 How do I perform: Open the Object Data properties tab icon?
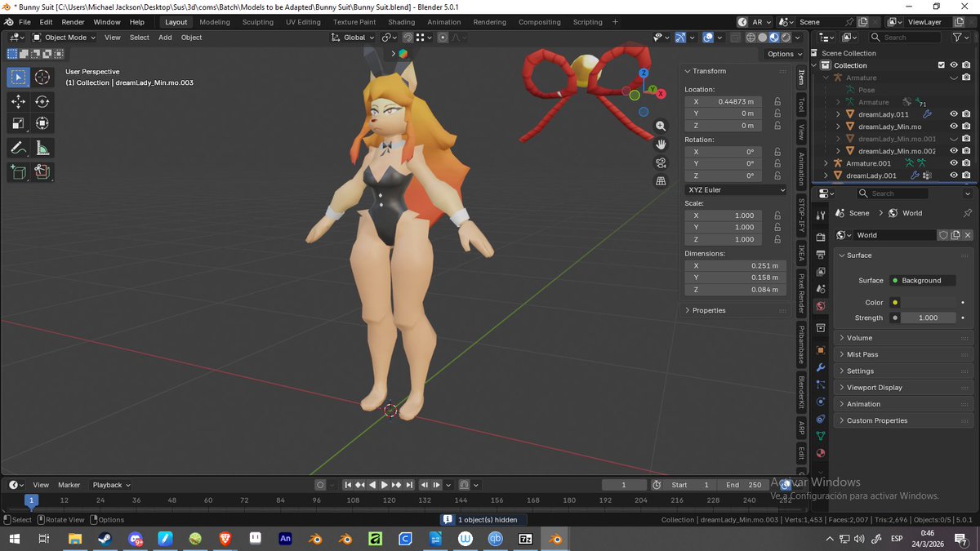pos(821,436)
